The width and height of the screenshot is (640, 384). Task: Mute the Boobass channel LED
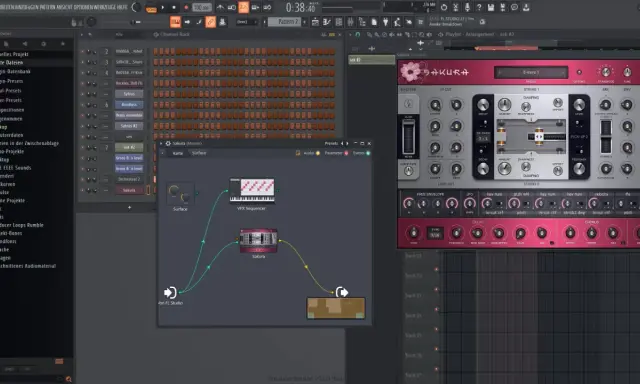pos(82,104)
